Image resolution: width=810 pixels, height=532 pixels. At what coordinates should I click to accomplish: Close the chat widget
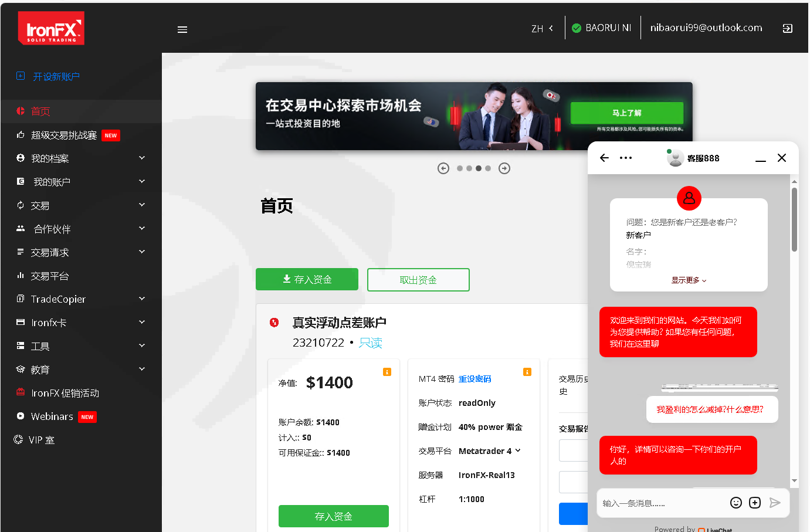[782, 158]
